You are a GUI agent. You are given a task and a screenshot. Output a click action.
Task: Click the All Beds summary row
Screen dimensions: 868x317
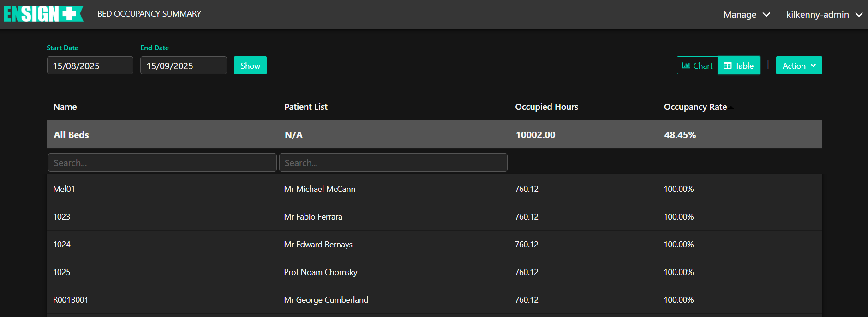(72, 135)
